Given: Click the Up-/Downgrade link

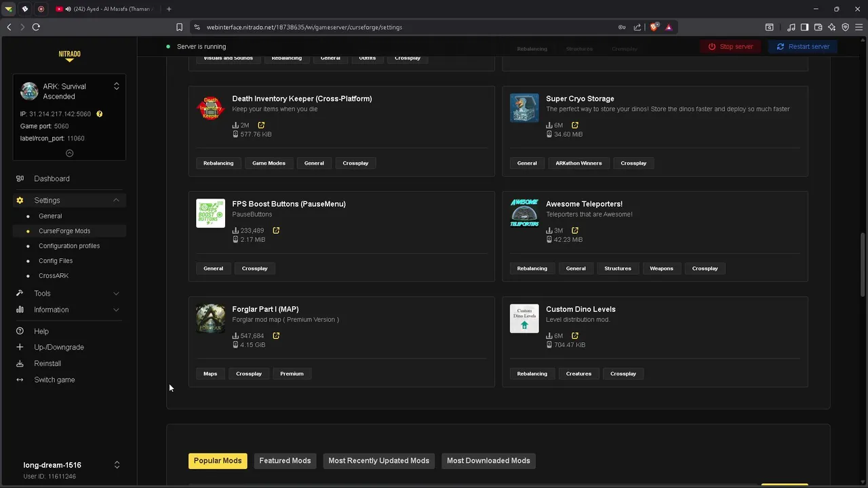Looking at the screenshot, I should pyautogui.click(x=59, y=347).
